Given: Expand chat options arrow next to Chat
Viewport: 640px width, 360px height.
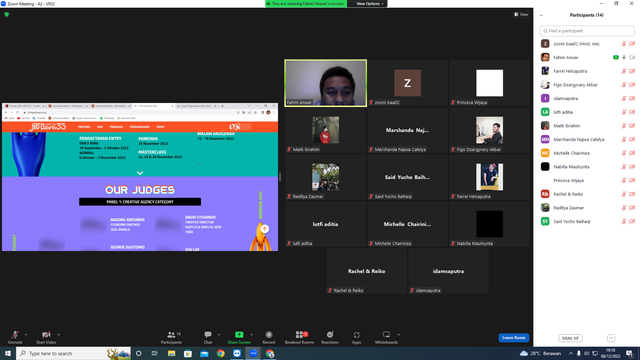Looking at the screenshot, I should click(219, 335).
